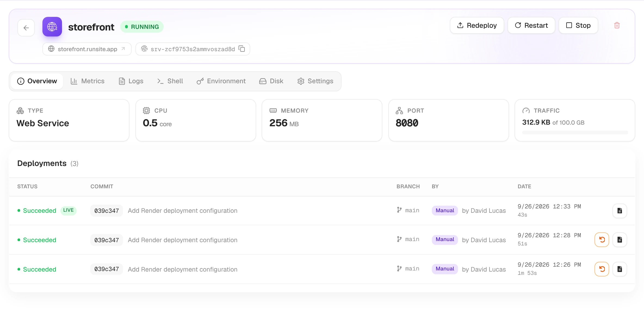Open the Settings tab
644x314 pixels.
pyautogui.click(x=315, y=81)
